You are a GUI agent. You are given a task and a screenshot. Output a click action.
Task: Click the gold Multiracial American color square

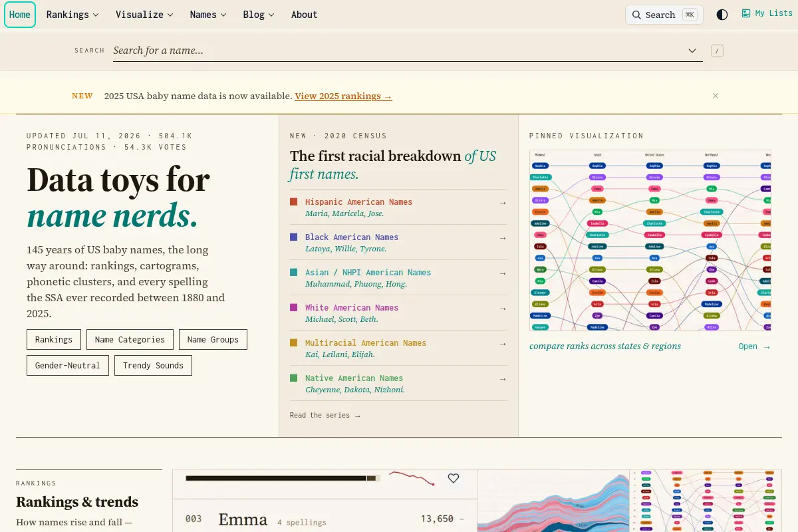[293, 342]
